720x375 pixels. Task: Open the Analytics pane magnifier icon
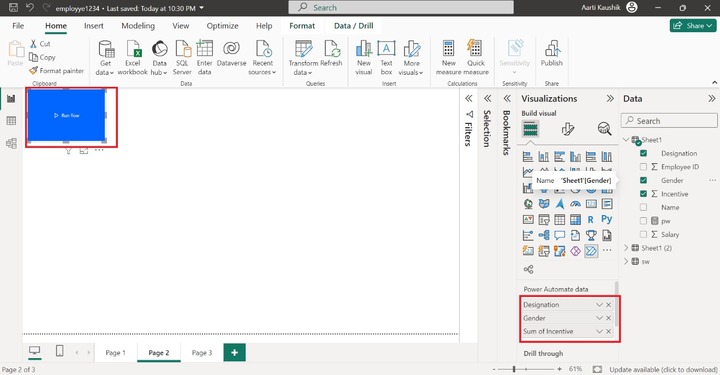tap(604, 129)
